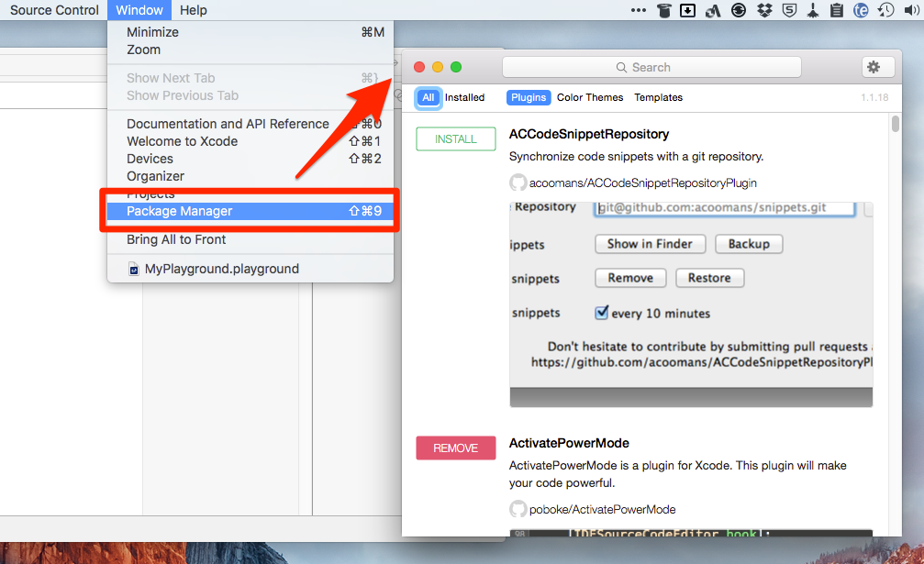Image resolution: width=924 pixels, height=564 pixels.
Task: Choose Minimize from the Window menu
Action: pos(250,32)
